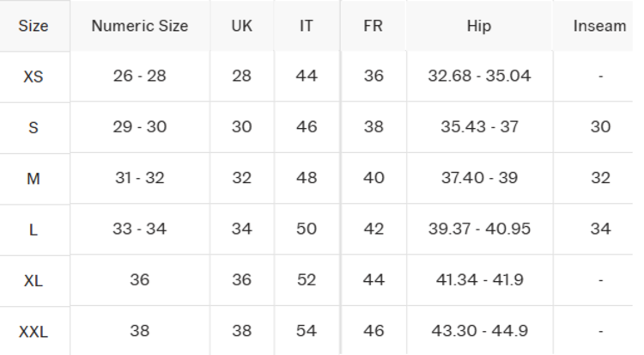This screenshot has height=355, width=644.
Task: Select the XS size row label
Action: pos(33,77)
